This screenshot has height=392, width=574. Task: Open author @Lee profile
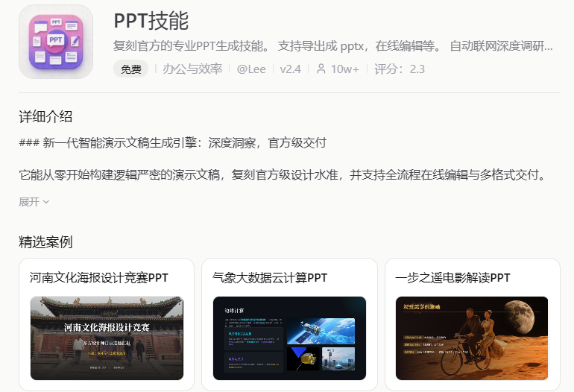tap(251, 69)
